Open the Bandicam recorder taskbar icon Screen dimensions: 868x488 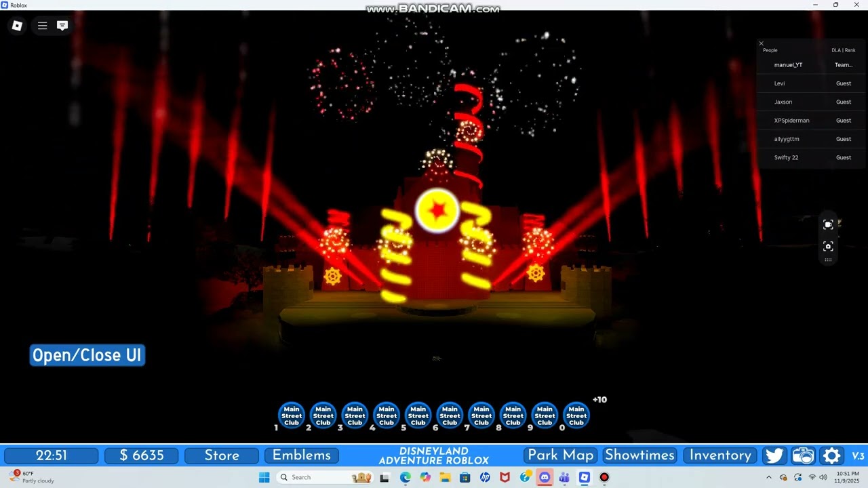point(604,477)
